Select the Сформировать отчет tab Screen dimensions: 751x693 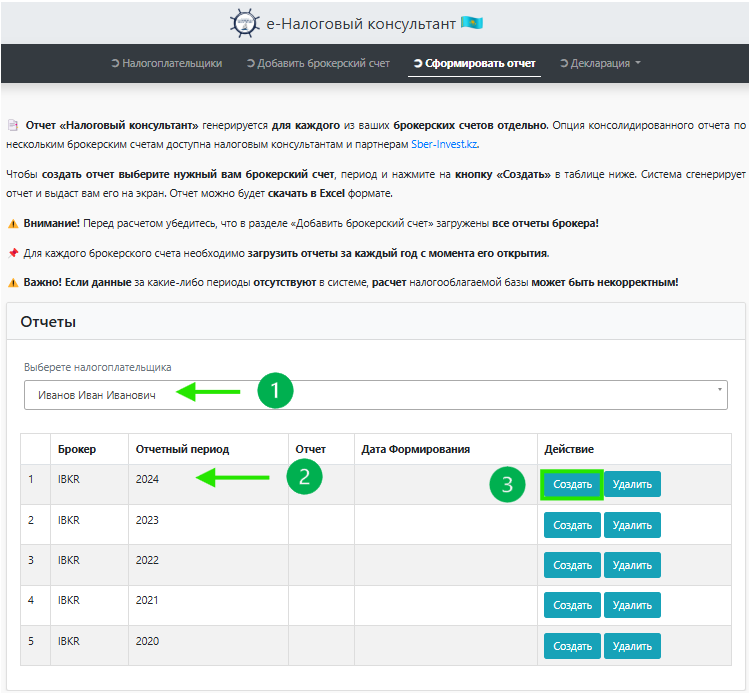point(474,63)
